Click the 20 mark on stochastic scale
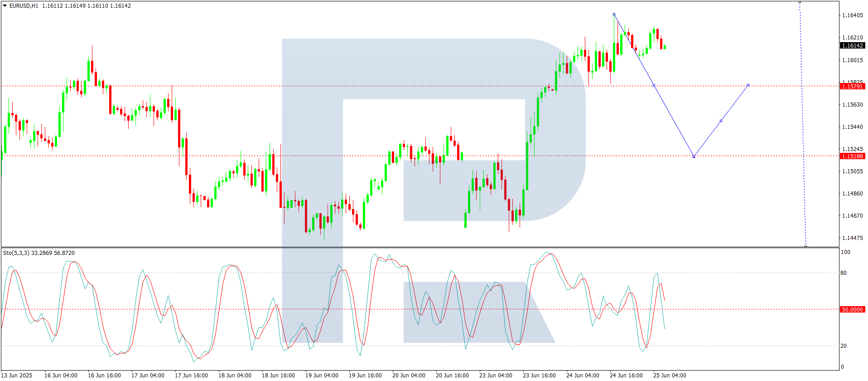868x381 pixels. (x=844, y=346)
